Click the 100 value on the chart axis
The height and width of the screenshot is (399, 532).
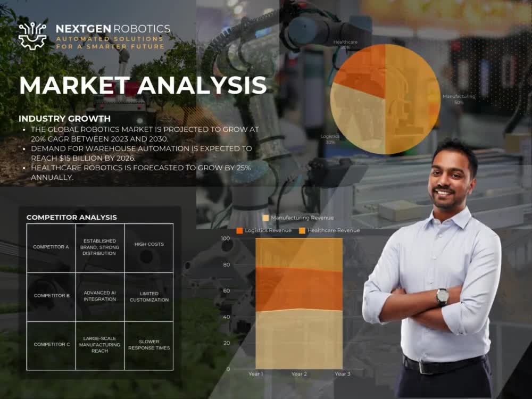(225, 238)
